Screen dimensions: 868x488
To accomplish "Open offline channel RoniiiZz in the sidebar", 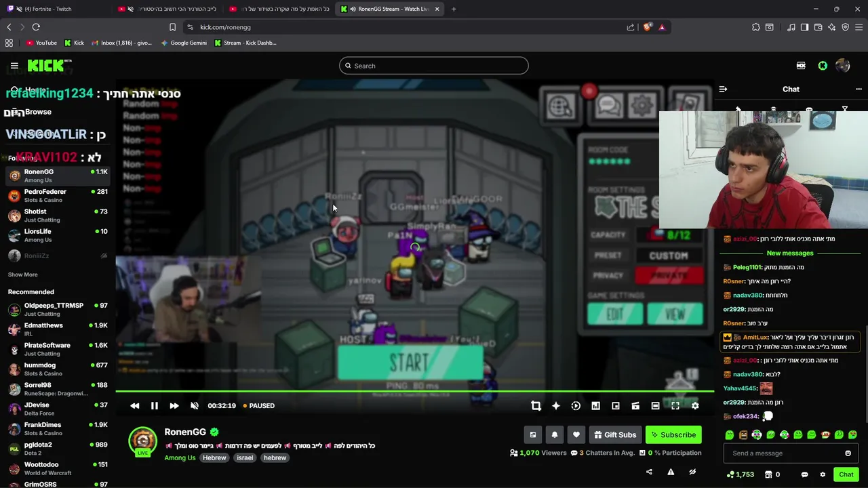I will pyautogui.click(x=58, y=256).
